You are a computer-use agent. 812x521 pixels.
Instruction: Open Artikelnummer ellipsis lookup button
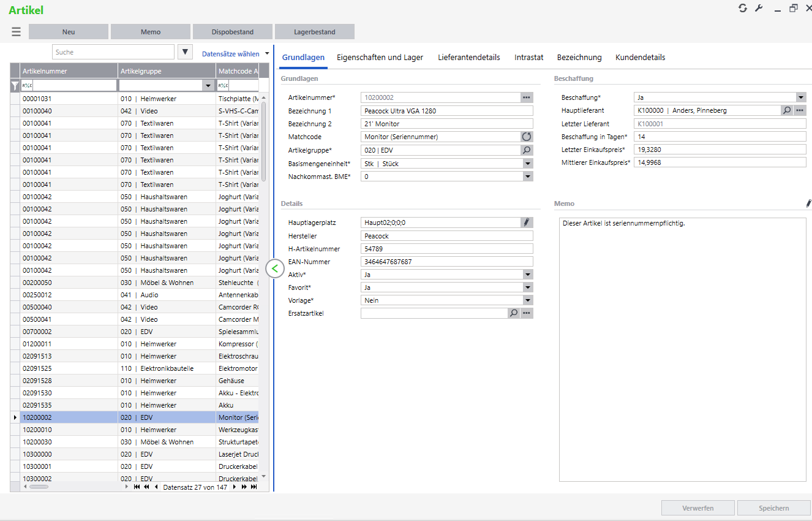pyautogui.click(x=527, y=97)
